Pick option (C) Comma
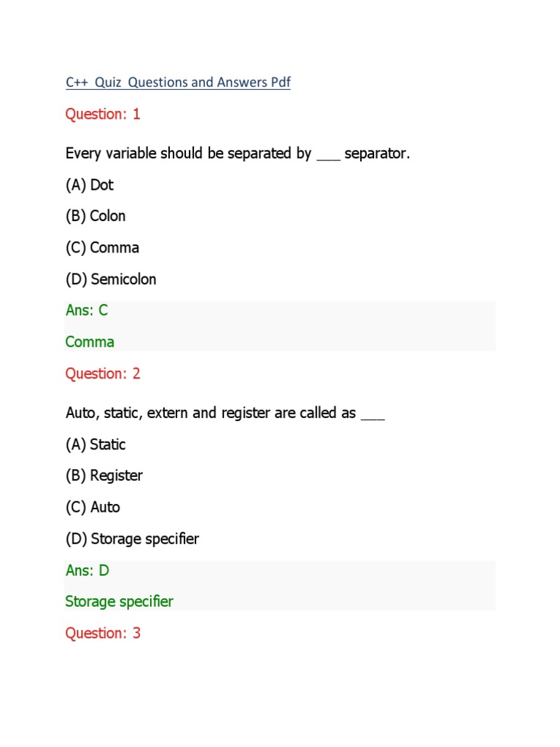This screenshot has height=747, width=560. (x=102, y=248)
